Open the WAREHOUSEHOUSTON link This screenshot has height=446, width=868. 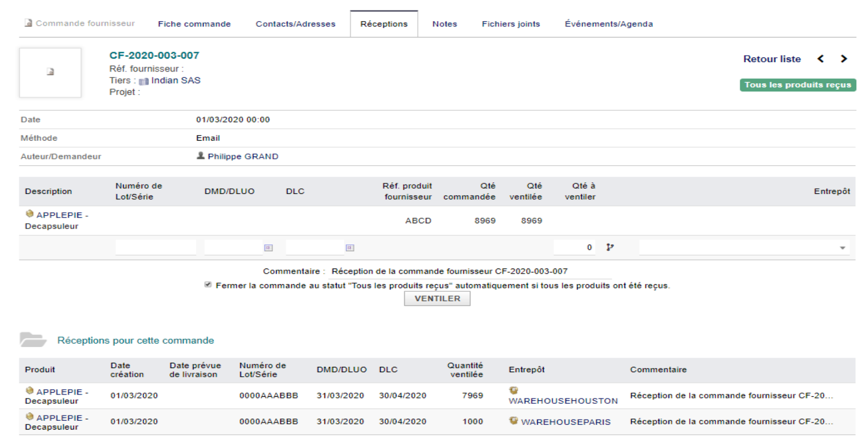click(x=563, y=401)
